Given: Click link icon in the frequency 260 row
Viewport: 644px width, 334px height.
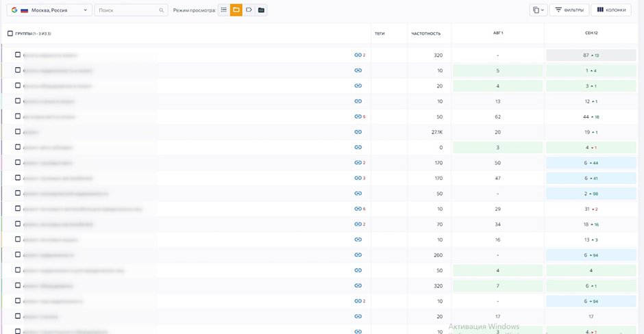Looking at the screenshot, I should [358, 255].
